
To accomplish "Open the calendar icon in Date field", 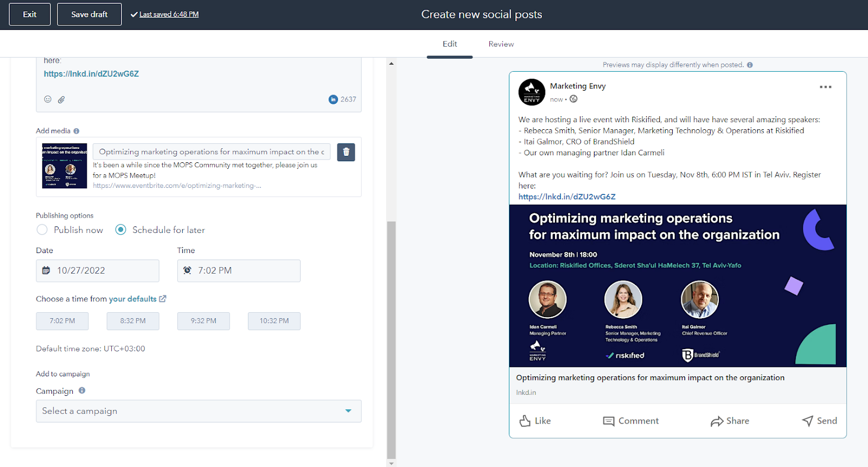I will point(46,270).
